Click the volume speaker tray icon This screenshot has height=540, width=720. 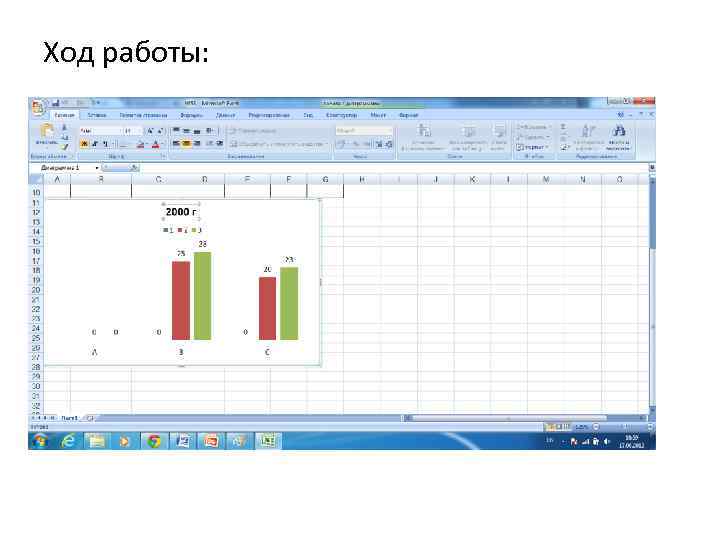(607, 441)
